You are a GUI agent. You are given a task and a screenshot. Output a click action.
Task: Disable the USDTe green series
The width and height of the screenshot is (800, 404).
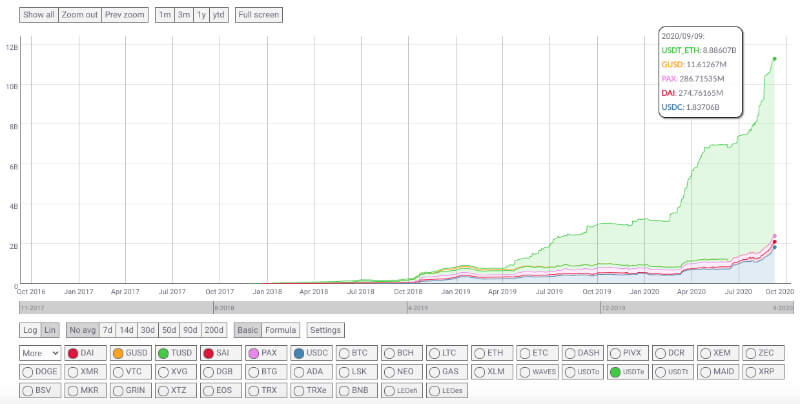pyautogui.click(x=614, y=372)
